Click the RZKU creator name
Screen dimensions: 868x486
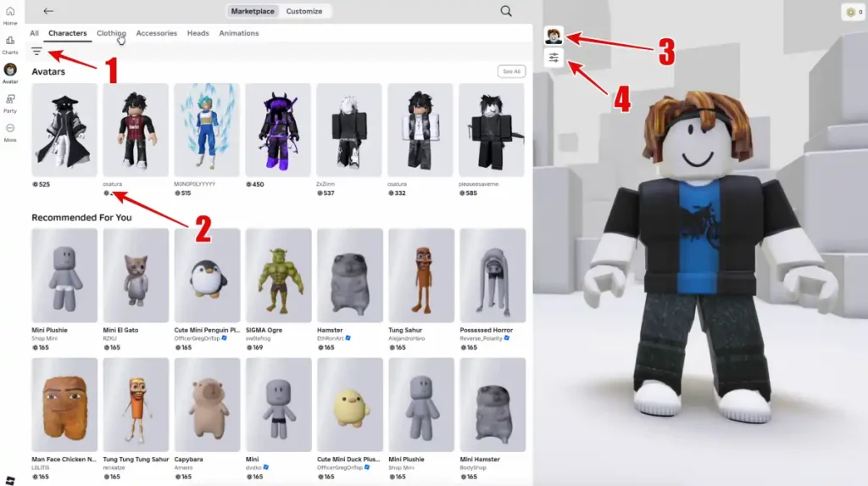pos(109,338)
